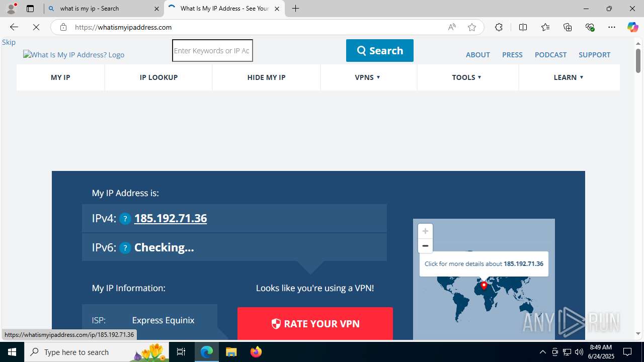Add this page to favorites
The height and width of the screenshot is (362, 644).
click(x=472, y=27)
